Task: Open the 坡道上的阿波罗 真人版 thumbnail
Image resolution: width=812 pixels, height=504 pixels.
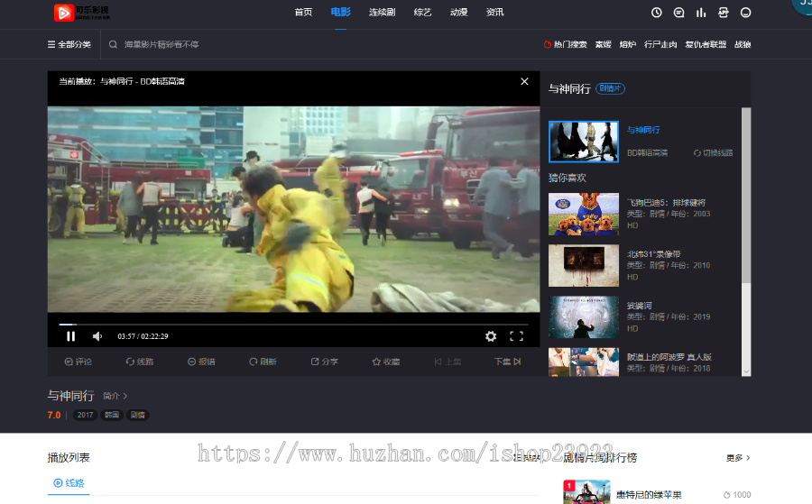Action: click(x=584, y=362)
